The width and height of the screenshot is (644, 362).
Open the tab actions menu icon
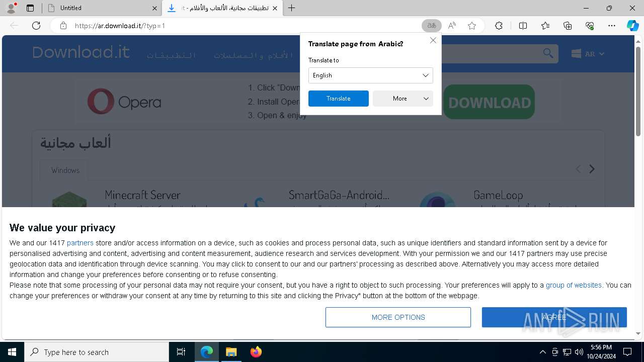pyautogui.click(x=30, y=8)
